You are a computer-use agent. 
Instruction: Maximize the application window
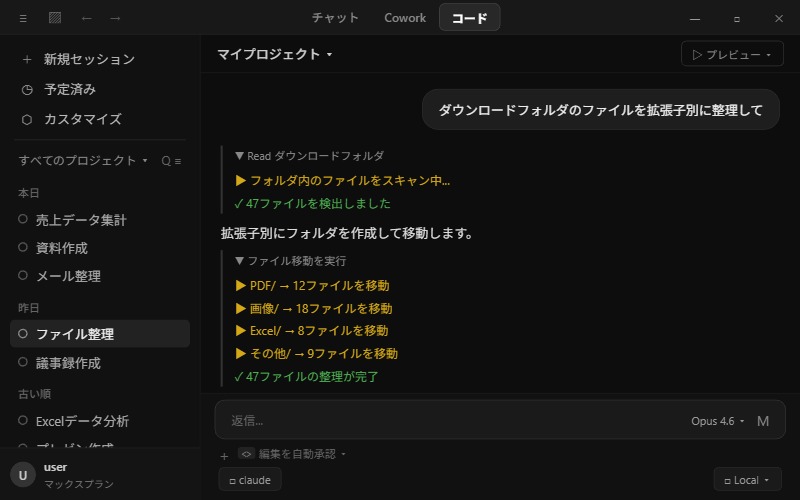tap(737, 19)
